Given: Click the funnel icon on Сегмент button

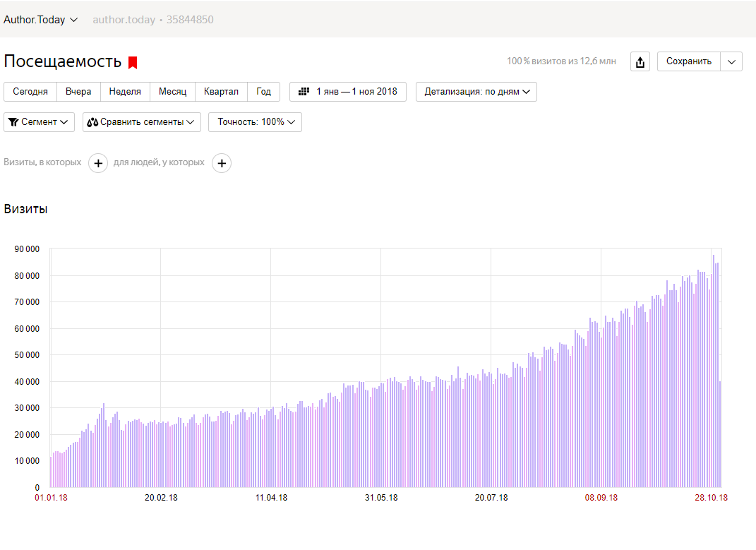Looking at the screenshot, I should 13,122.
